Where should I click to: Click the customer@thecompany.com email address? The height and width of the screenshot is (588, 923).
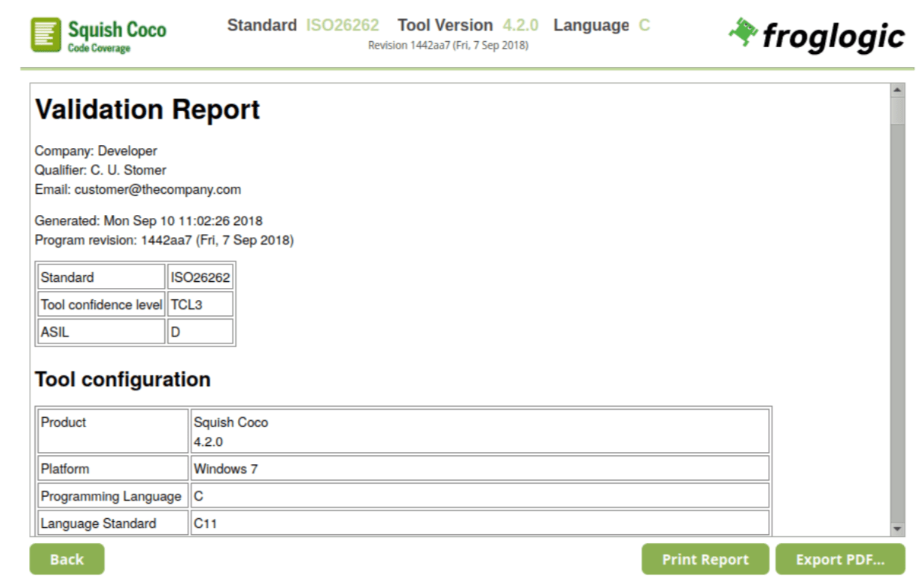click(x=157, y=189)
